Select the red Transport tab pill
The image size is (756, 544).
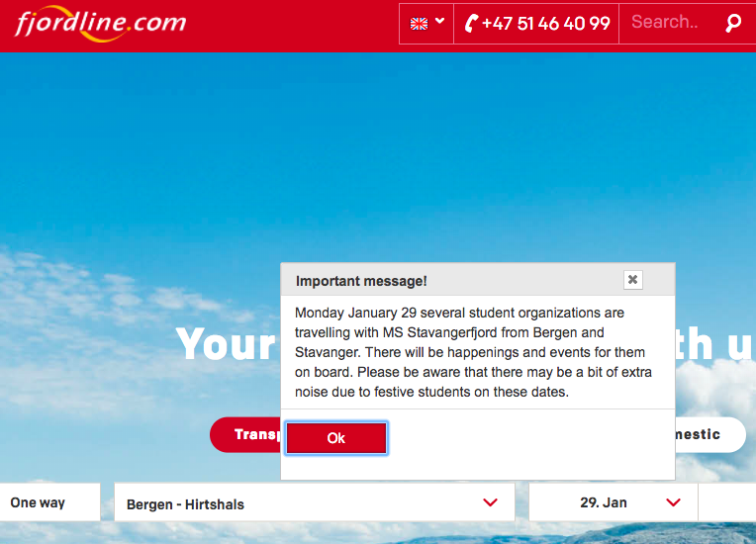click(x=245, y=434)
